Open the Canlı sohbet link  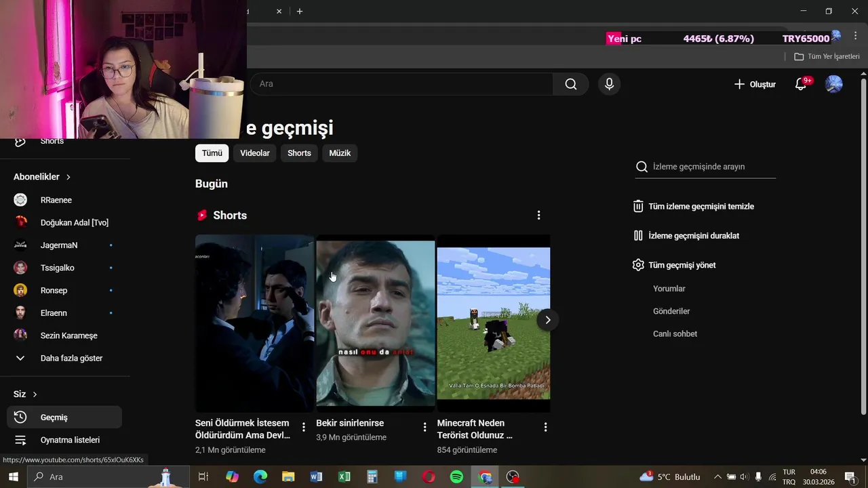click(x=675, y=333)
